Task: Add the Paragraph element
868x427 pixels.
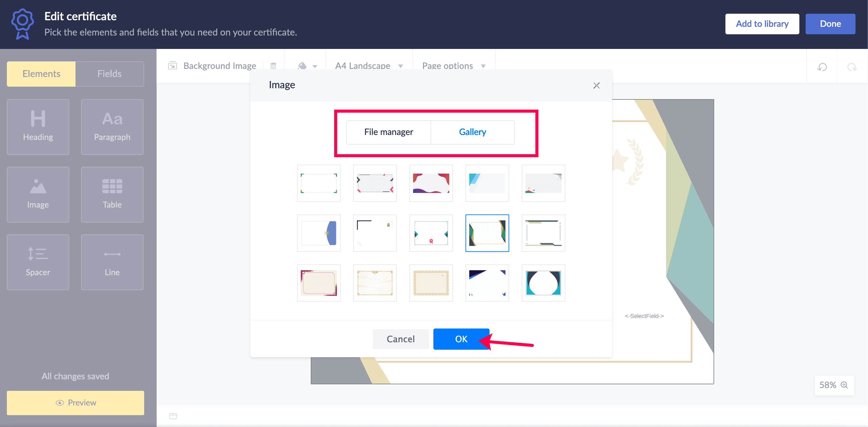Action: click(112, 127)
